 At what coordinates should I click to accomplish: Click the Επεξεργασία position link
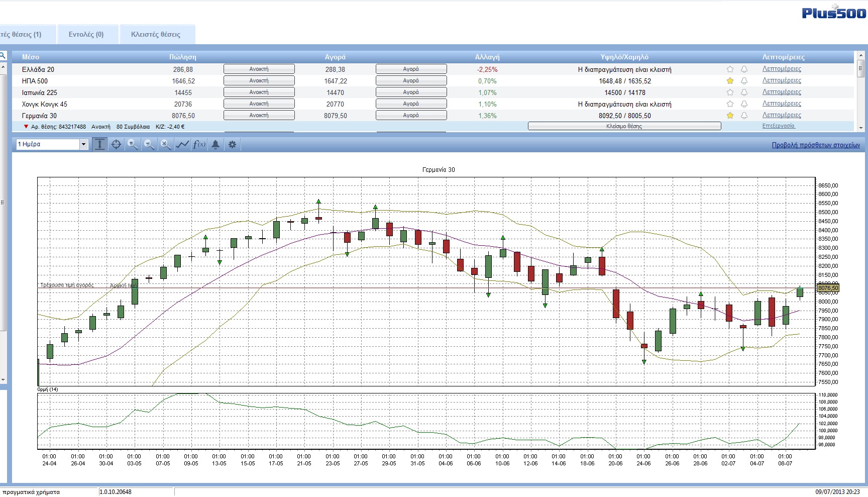coord(778,126)
